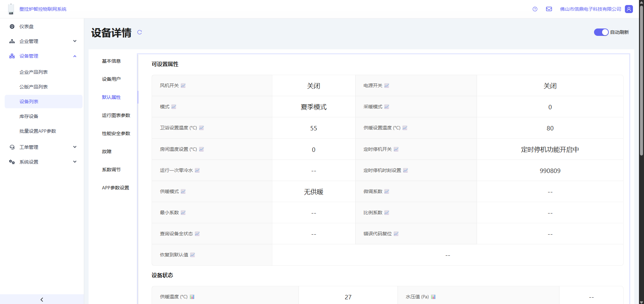
Task: Click the user avatar icon
Action: 629,9
